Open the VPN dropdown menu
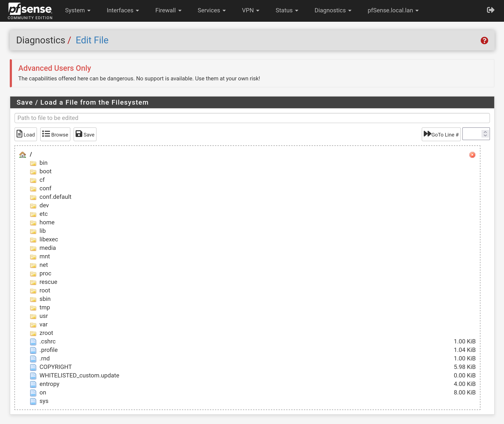This screenshot has height=424, width=504. pos(251,10)
